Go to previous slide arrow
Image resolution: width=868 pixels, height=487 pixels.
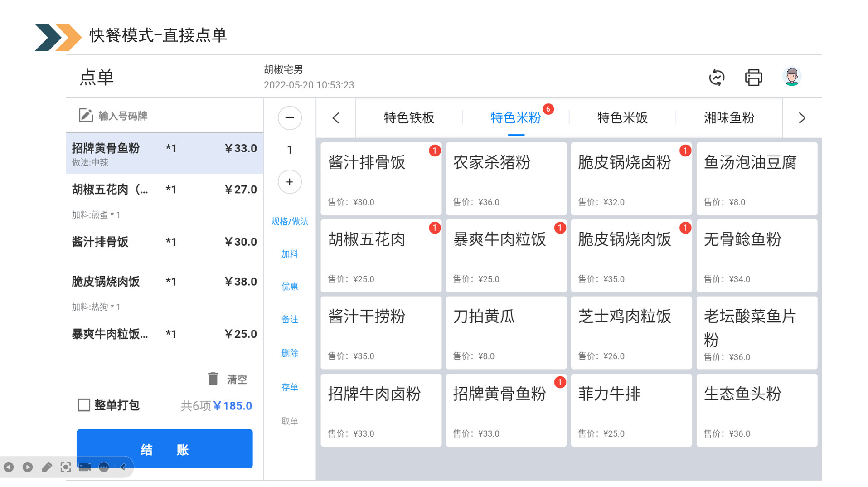[x=9, y=467]
